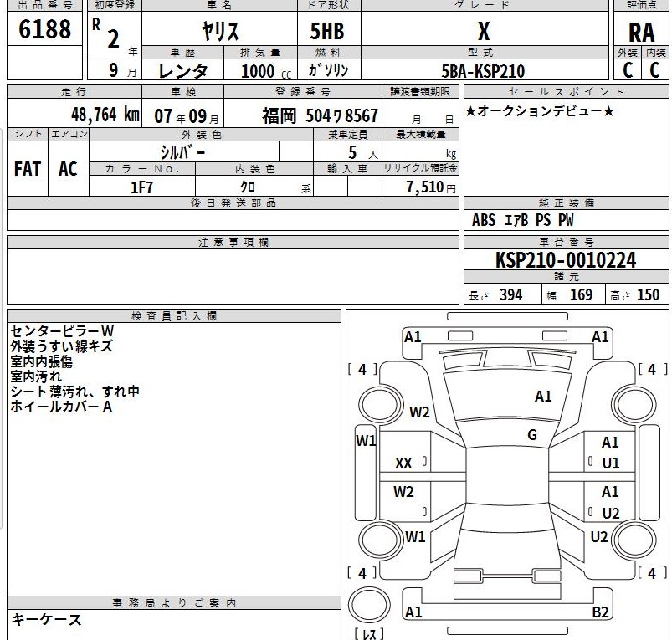This screenshot has width=672, height=640.
Task: Select the header セールスポイント
Action: [x=567, y=92]
